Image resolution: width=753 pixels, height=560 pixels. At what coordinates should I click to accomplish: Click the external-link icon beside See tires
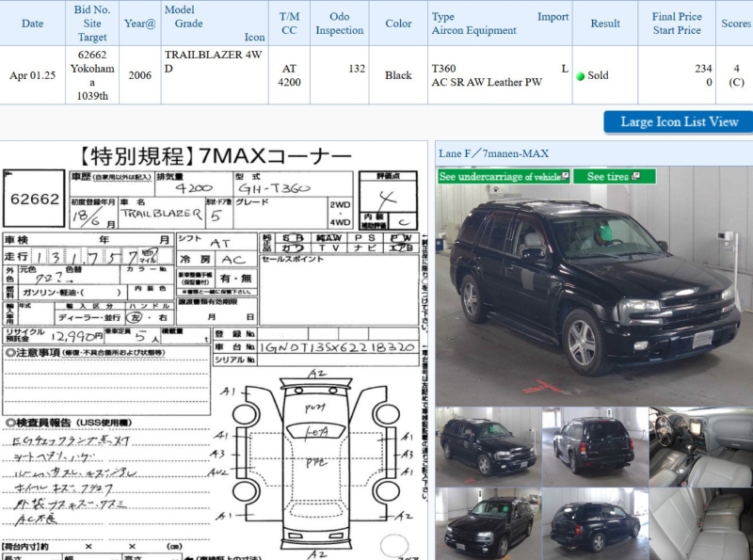[637, 176]
